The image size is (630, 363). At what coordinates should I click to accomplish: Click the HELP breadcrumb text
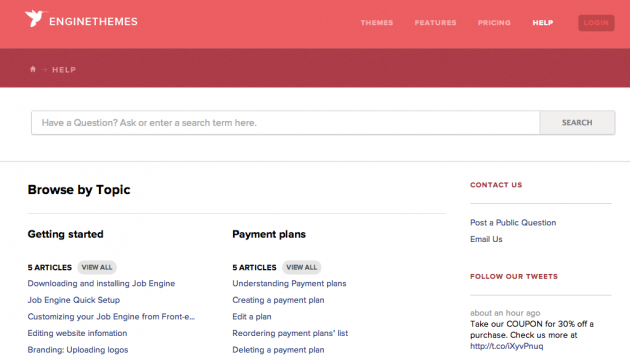[64, 70]
